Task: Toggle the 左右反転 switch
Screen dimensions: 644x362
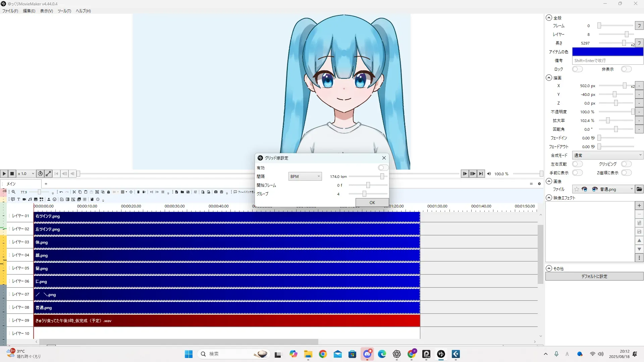Action: (577, 164)
